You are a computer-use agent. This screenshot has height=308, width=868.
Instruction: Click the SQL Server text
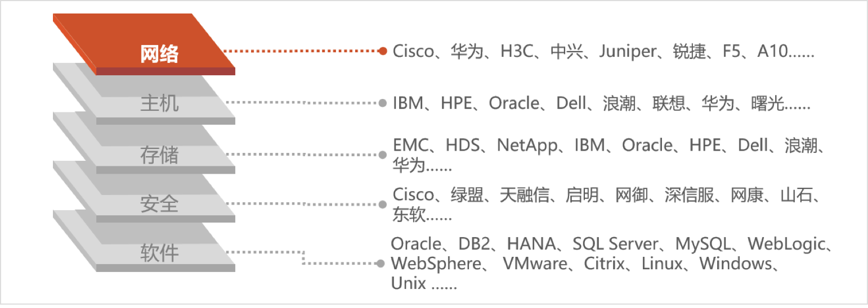(615, 244)
